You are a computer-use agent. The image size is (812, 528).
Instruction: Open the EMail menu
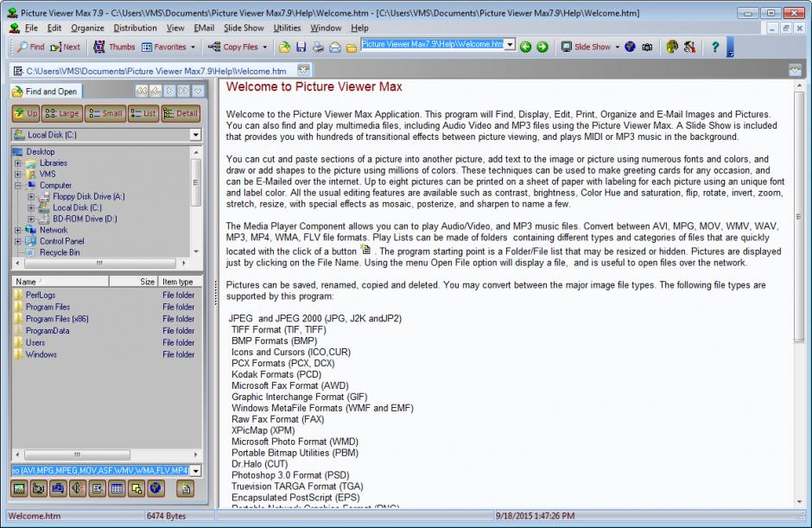click(x=204, y=28)
